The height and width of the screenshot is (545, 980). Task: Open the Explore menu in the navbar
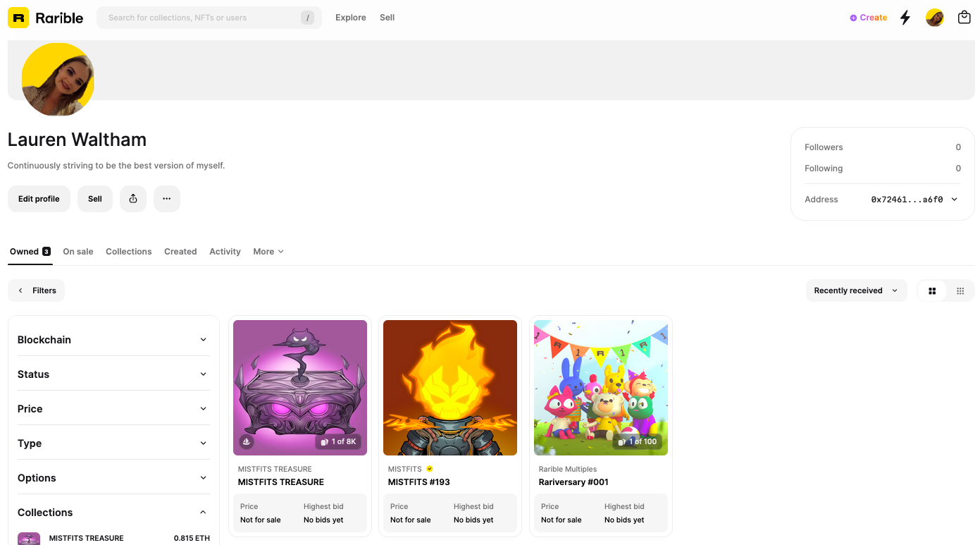(x=350, y=17)
